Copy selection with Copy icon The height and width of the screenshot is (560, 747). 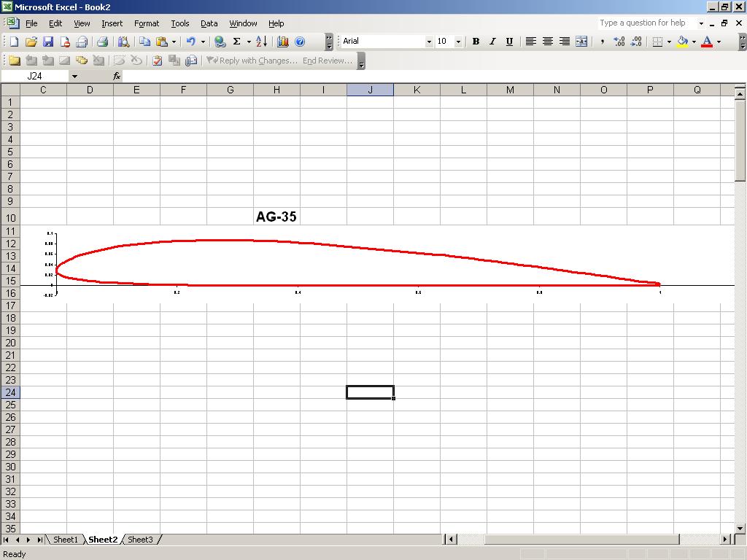pyautogui.click(x=145, y=42)
